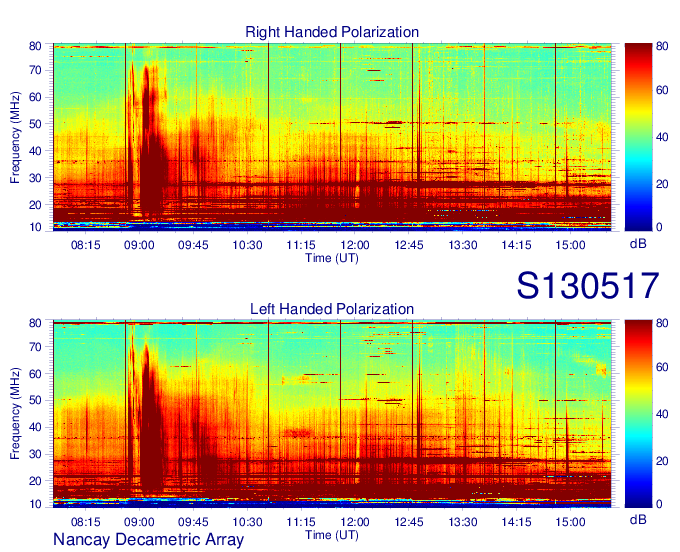Image resolution: width=680 pixels, height=552 pixels.
Task: Click the 15:00 tick on the Right Handed plot
Action: 570,245
